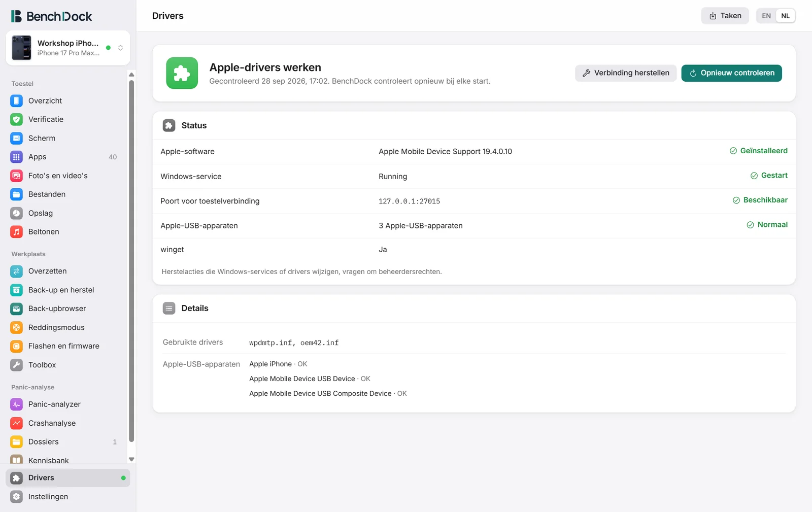Open the Flashen en firmware icon
Screen dimensions: 812x512
coord(16,346)
